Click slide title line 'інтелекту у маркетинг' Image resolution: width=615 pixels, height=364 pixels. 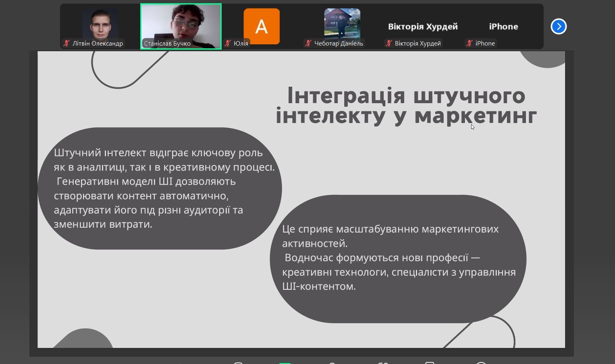point(406,116)
